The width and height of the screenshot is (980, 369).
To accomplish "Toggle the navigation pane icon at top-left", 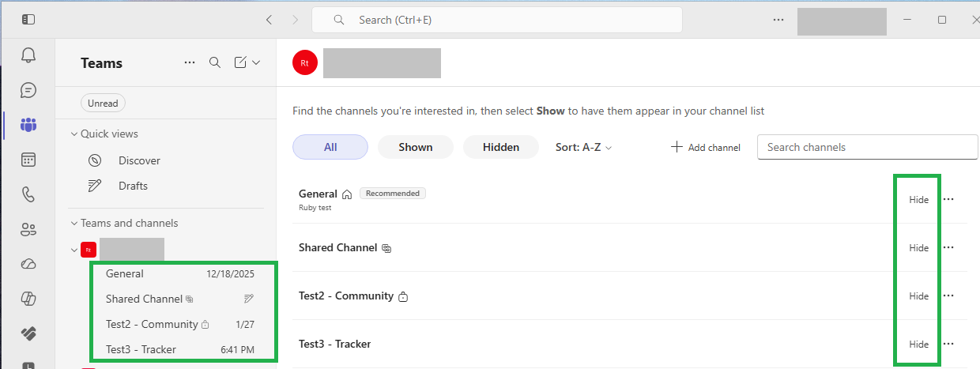I will click(x=28, y=20).
